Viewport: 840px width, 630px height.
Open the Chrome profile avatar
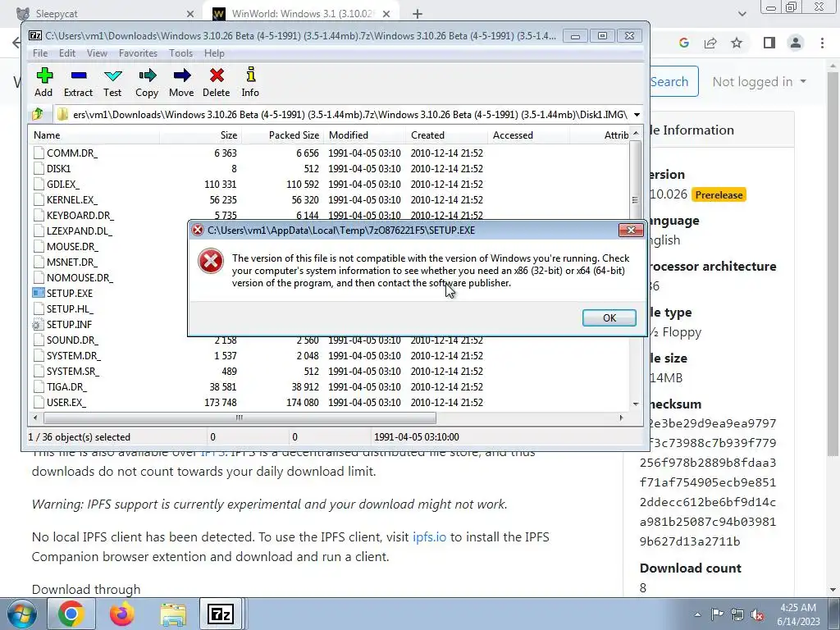(796, 43)
